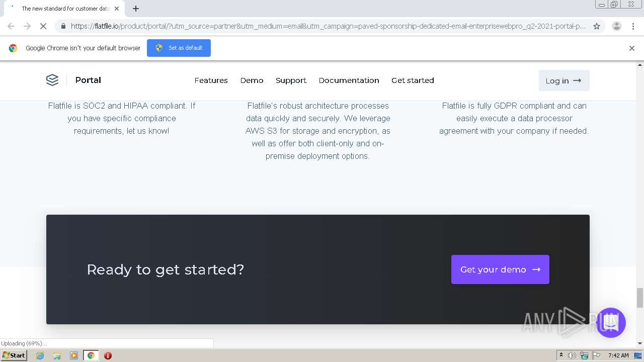The image size is (644, 362).
Task: Open the purple chat widget bubble
Action: pyautogui.click(x=611, y=323)
